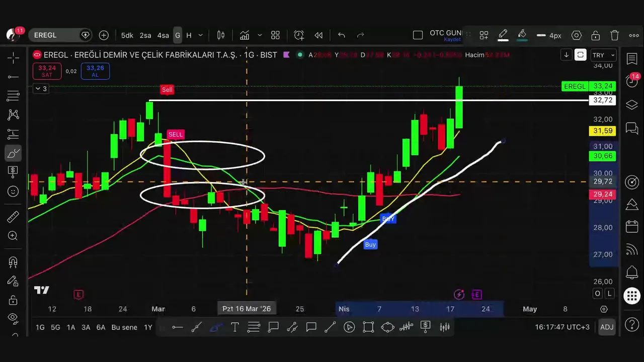Open the chats panel
The image size is (644, 362).
point(632,129)
